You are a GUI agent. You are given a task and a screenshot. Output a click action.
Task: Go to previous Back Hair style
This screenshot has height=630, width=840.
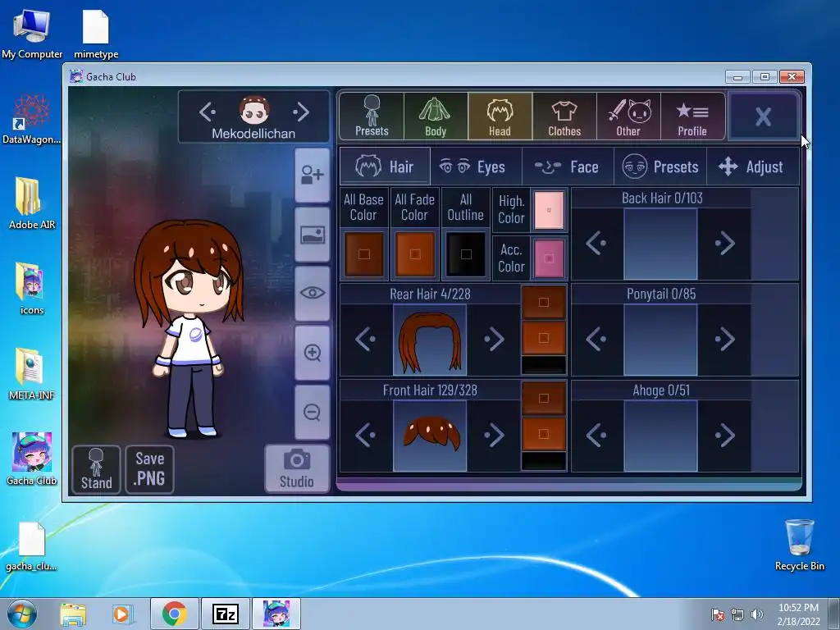tap(596, 243)
